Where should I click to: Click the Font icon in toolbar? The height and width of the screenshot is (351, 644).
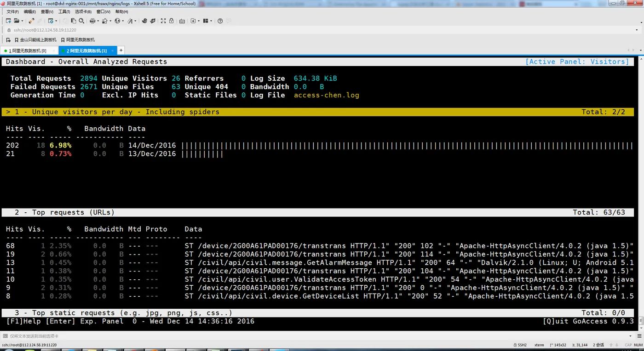(130, 21)
